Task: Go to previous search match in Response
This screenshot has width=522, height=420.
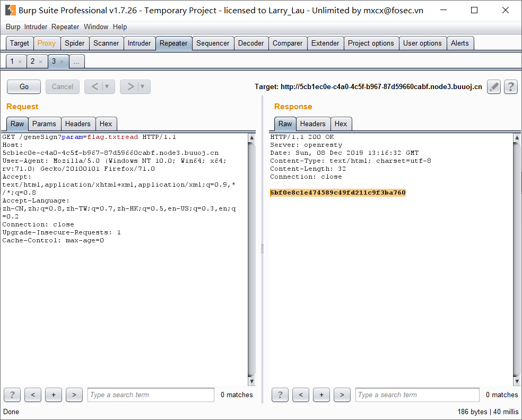Action: (300, 395)
